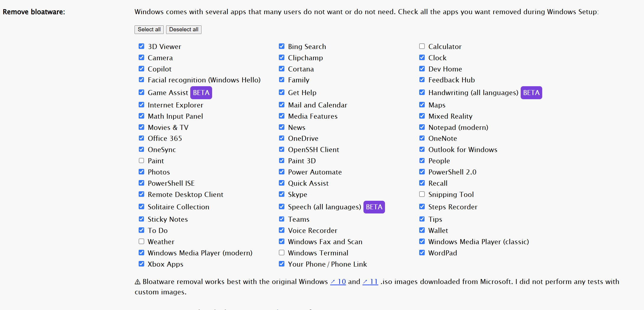This screenshot has width=644, height=310.
Task: Uncheck the Steps Recorder checkbox
Action: (422, 207)
